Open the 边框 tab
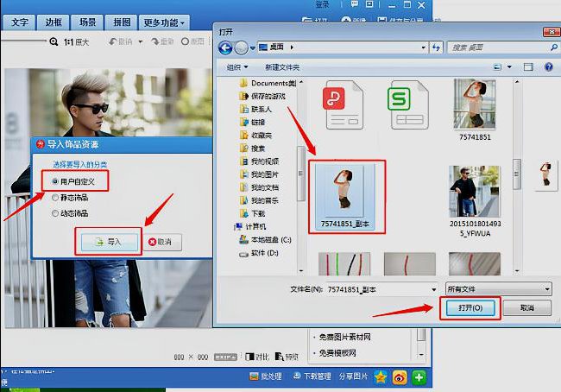The image size is (561, 392). click(x=54, y=22)
